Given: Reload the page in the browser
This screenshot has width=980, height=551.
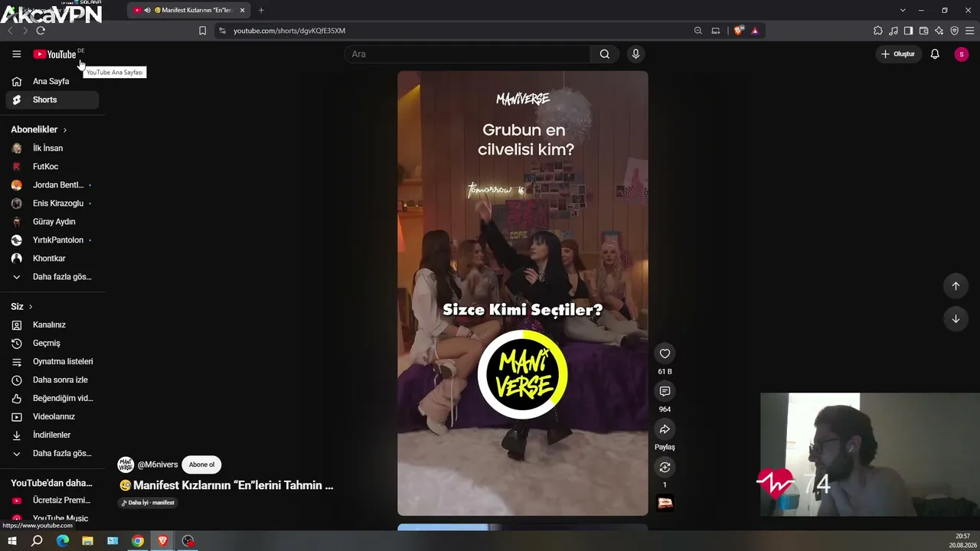Looking at the screenshot, I should 41,31.
